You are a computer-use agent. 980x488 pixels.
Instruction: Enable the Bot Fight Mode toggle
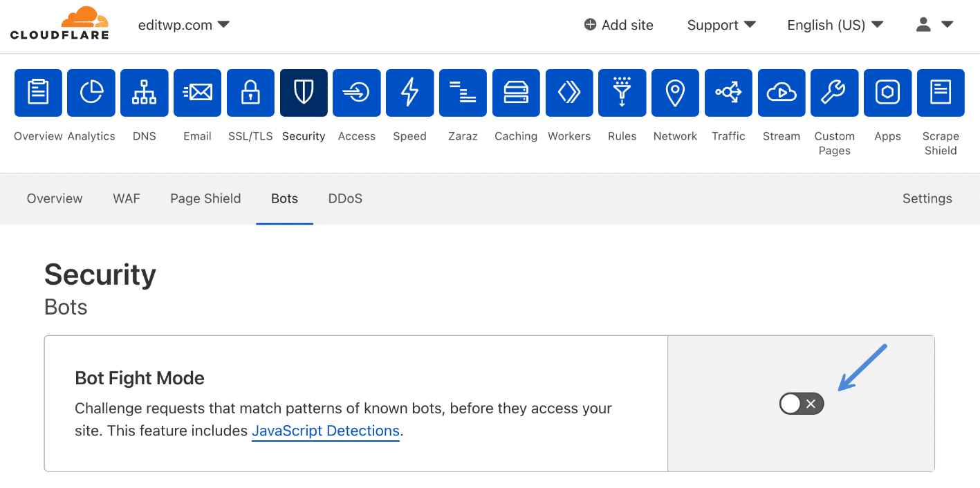(801, 404)
